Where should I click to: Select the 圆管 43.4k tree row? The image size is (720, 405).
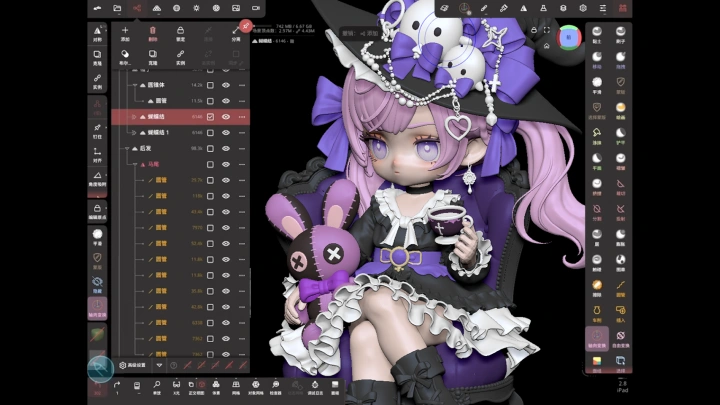point(180,212)
